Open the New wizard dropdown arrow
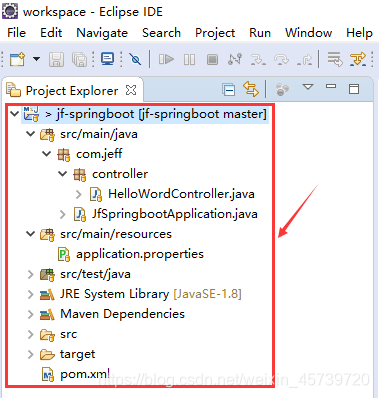Image resolution: width=379 pixels, height=398 pixels. tap(36, 59)
